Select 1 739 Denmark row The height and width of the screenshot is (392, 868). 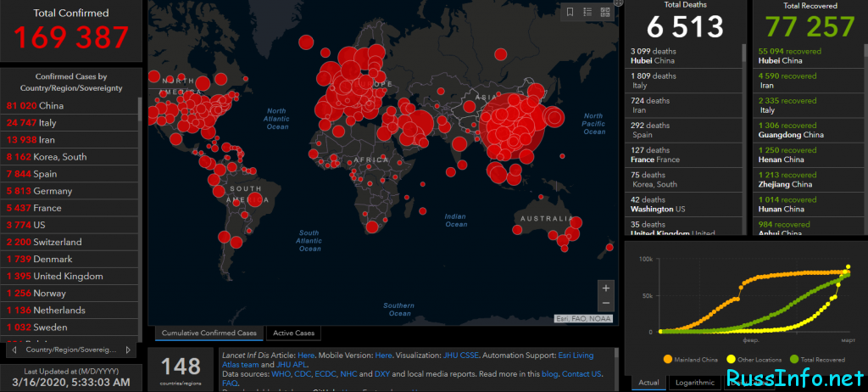(x=70, y=260)
